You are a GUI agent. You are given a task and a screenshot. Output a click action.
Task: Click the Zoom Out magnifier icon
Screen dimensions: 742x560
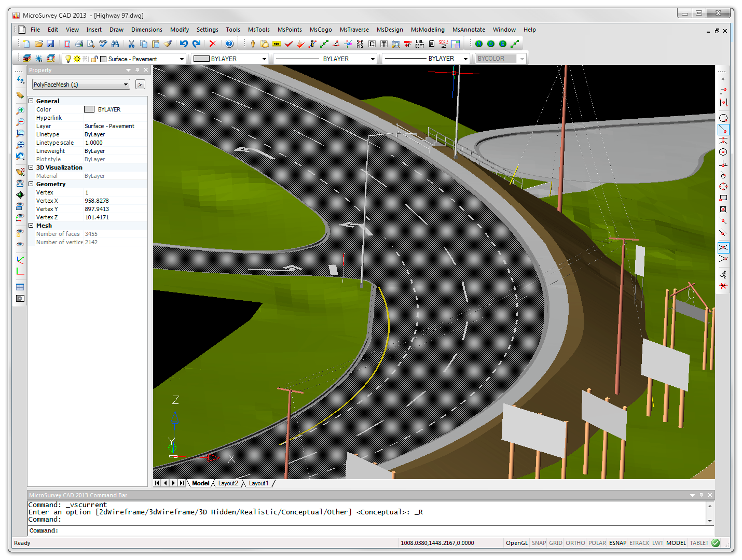20,122
